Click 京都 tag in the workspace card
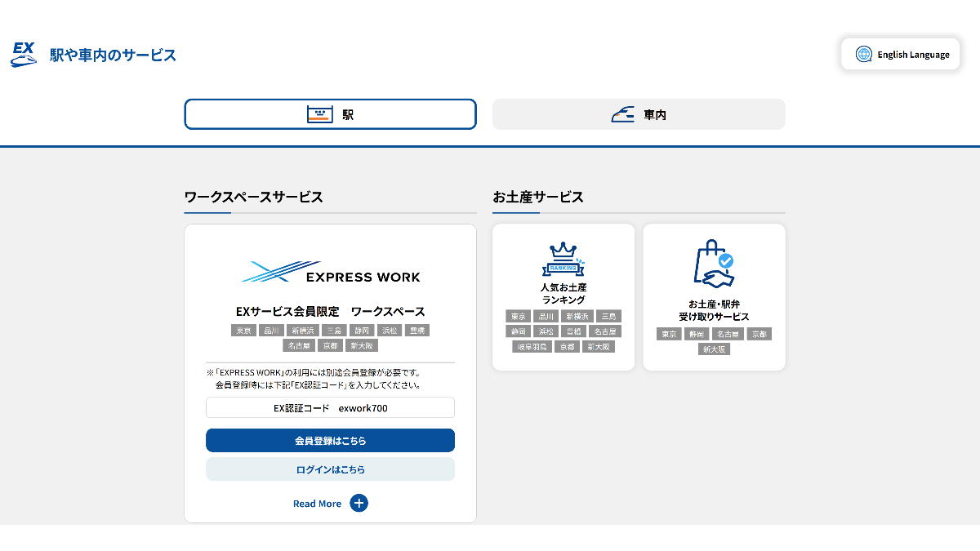 329,346
